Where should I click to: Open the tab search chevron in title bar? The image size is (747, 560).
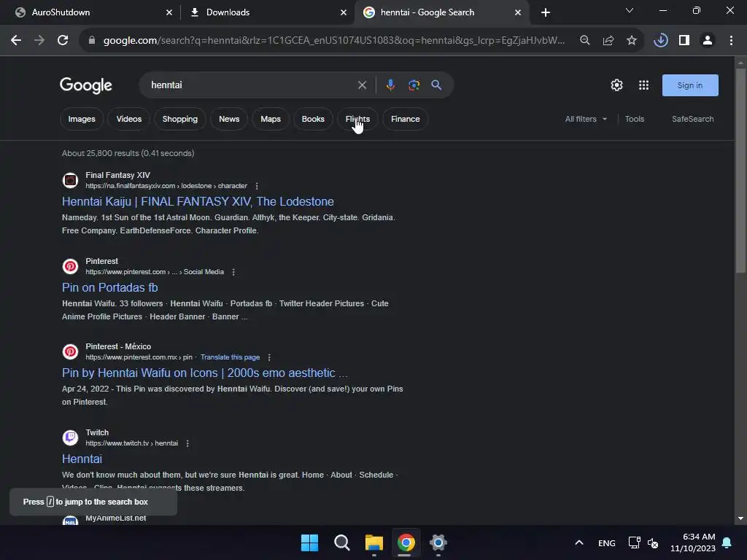(x=630, y=10)
